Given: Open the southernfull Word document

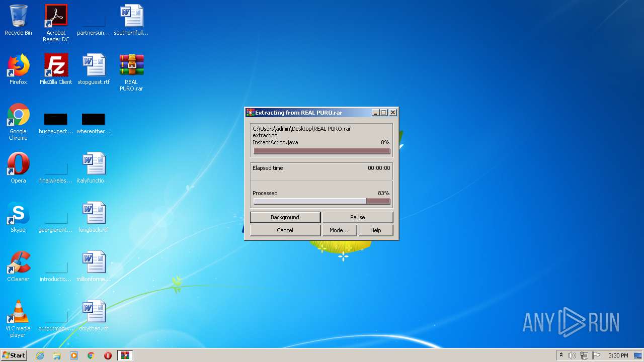Looking at the screenshot, I should (131, 20).
